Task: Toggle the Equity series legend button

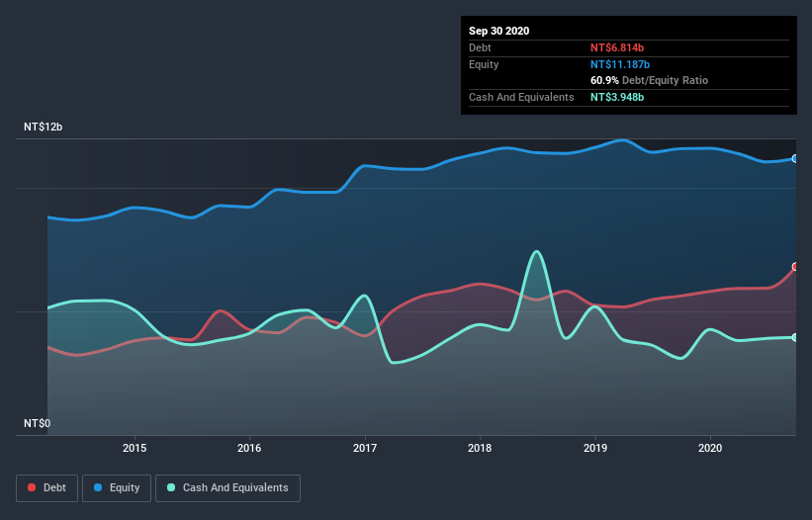Action: 117,488
